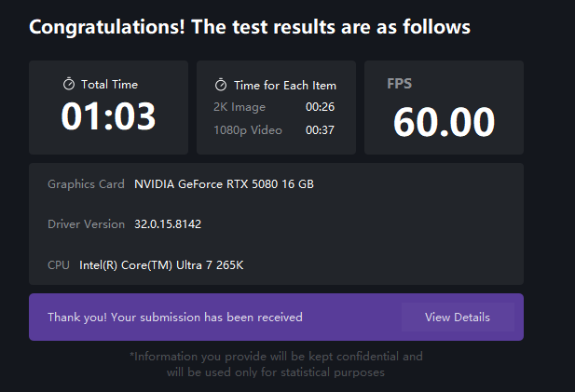575x392 pixels.
Task: Click the FPS label
Action: pyautogui.click(x=399, y=84)
